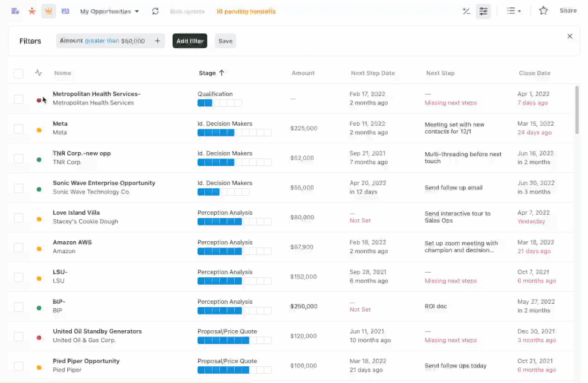
Task: Click the Meta Id. Decision Makers progress bar
Action: 234,133
